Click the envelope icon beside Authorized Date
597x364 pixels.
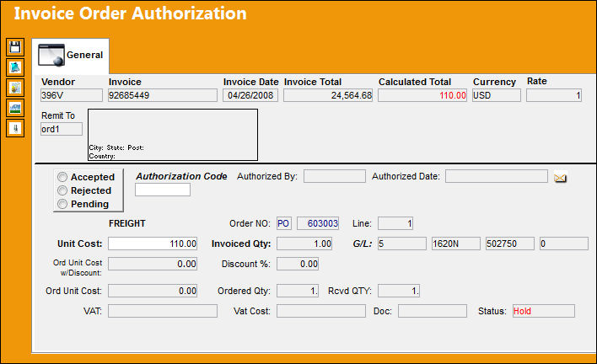point(560,178)
